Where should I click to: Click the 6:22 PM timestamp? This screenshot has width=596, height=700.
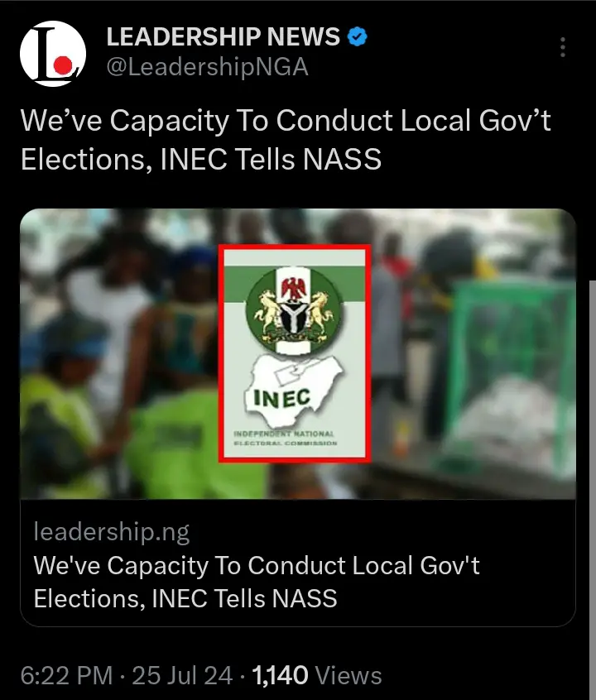pyautogui.click(x=66, y=675)
